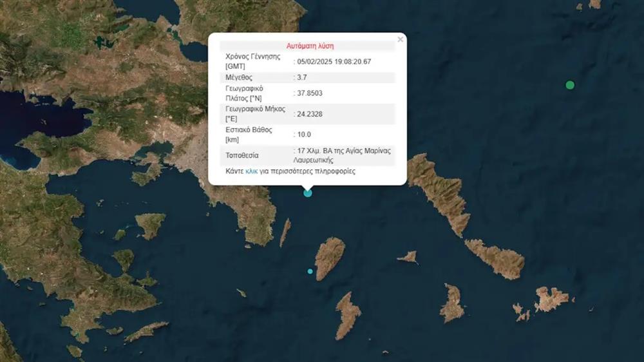Viewport: 644px width, 362px height.
Task: Select the longitude value 24.2328
Action: click(310, 114)
